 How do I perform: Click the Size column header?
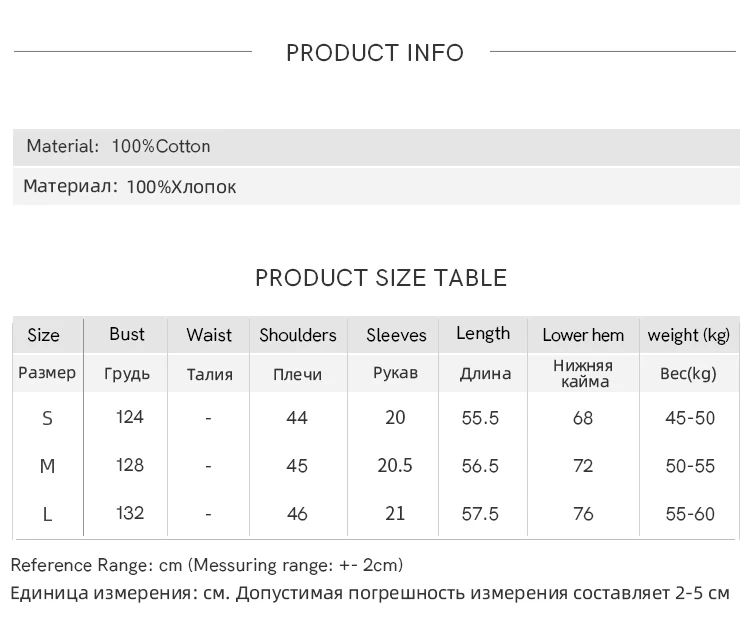tap(43, 335)
